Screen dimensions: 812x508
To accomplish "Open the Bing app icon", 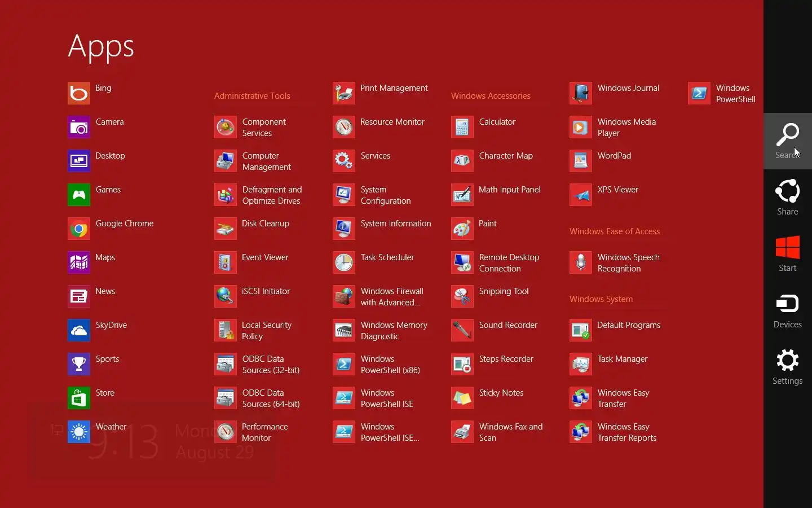I will click(79, 93).
